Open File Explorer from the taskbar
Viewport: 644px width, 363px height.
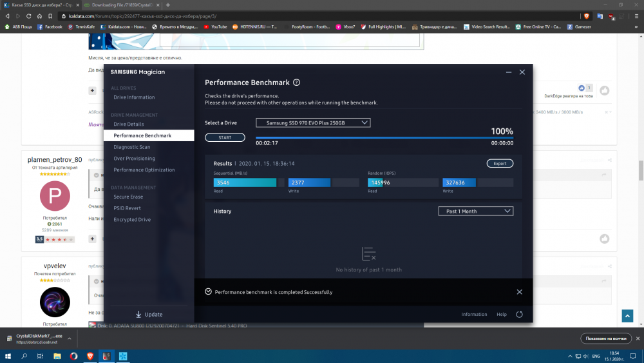(57, 356)
